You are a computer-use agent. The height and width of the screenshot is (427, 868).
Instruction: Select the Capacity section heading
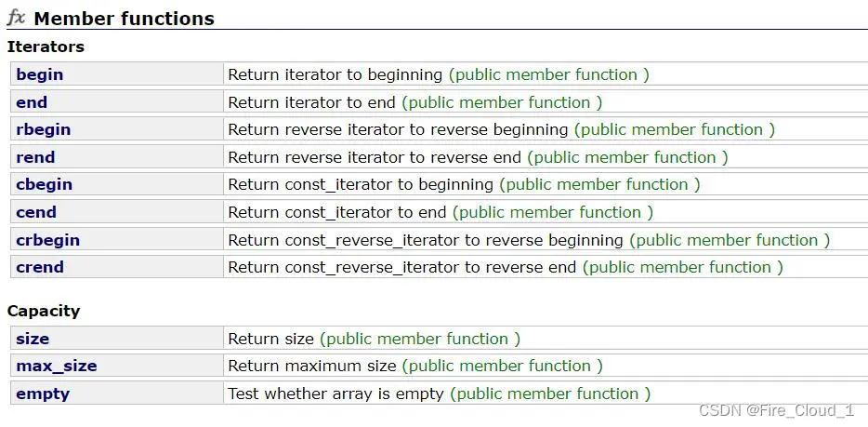pos(43,311)
